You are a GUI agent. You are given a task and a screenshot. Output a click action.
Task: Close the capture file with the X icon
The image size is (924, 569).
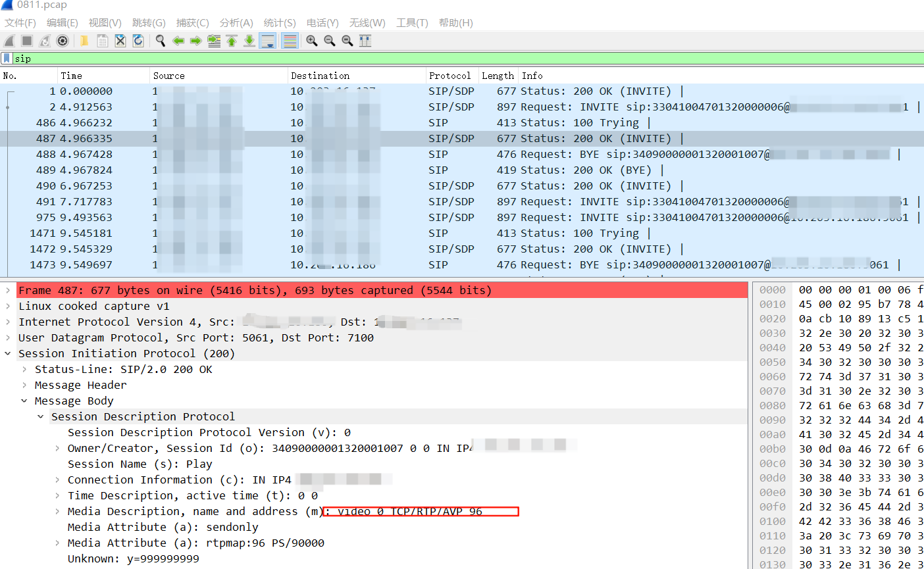coord(120,41)
